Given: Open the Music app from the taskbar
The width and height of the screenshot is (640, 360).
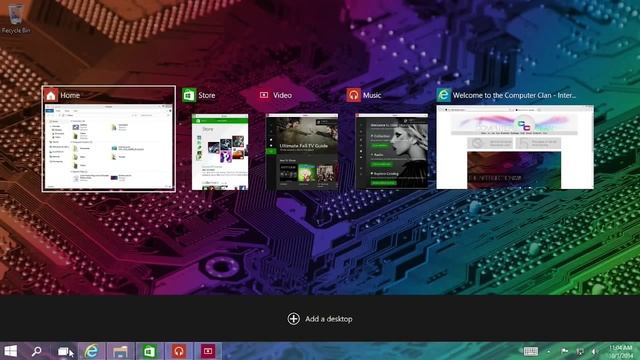Looking at the screenshot, I should (178, 351).
